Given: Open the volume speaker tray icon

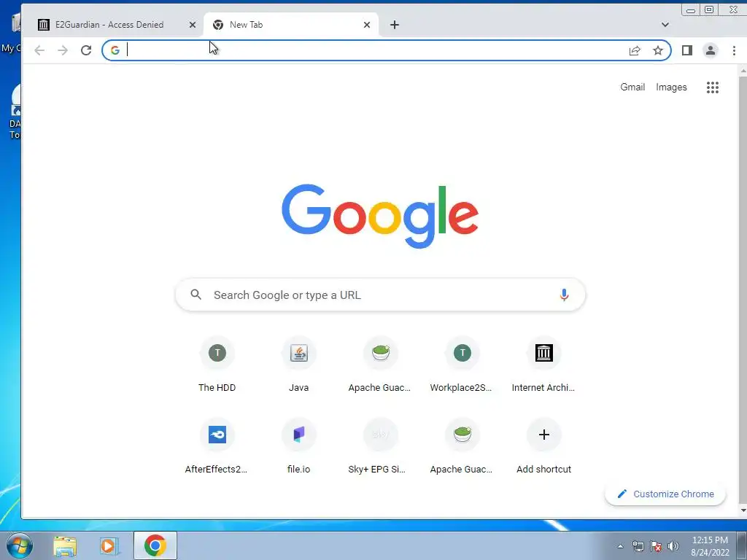Looking at the screenshot, I should coord(673,546).
